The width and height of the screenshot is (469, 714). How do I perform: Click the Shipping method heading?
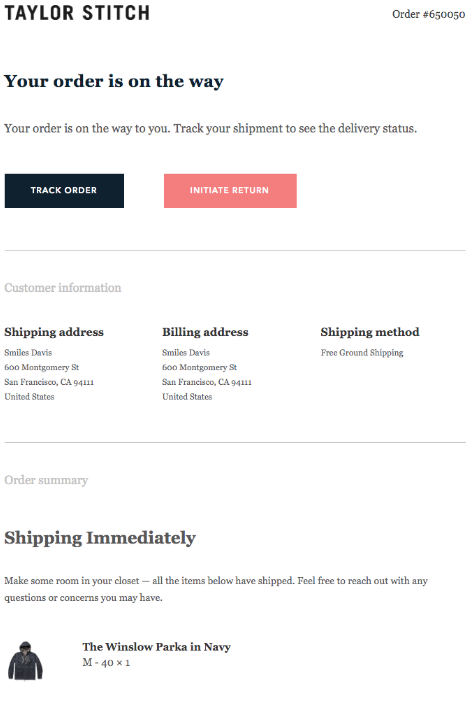(x=370, y=332)
